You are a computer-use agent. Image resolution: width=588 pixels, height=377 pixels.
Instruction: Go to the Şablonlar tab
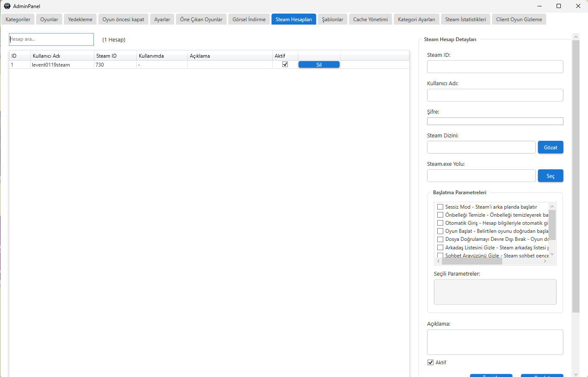tap(332, 20)
